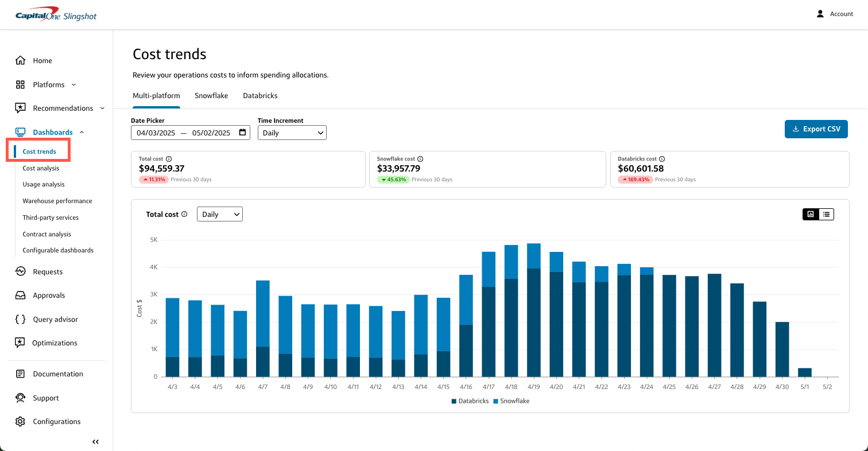Click the 5/1 bar in chart
Viewport: 868px width, 451px height.
pos(805,372)
